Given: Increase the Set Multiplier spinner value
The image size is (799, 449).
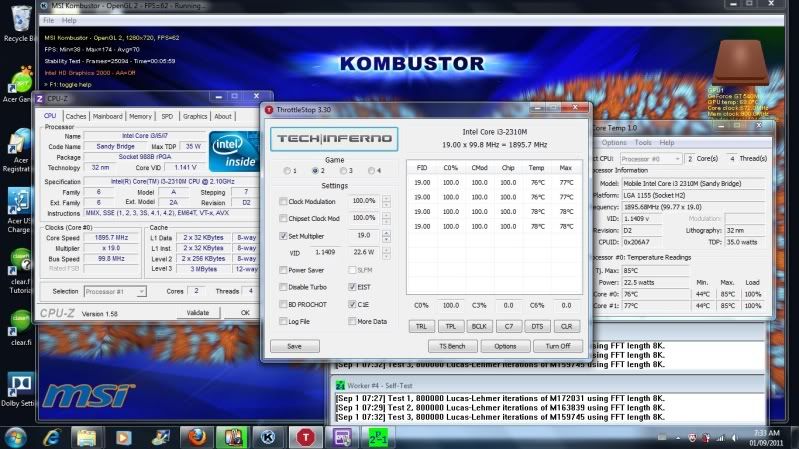Looking at the screenshot, I should [x=387, y=232].
